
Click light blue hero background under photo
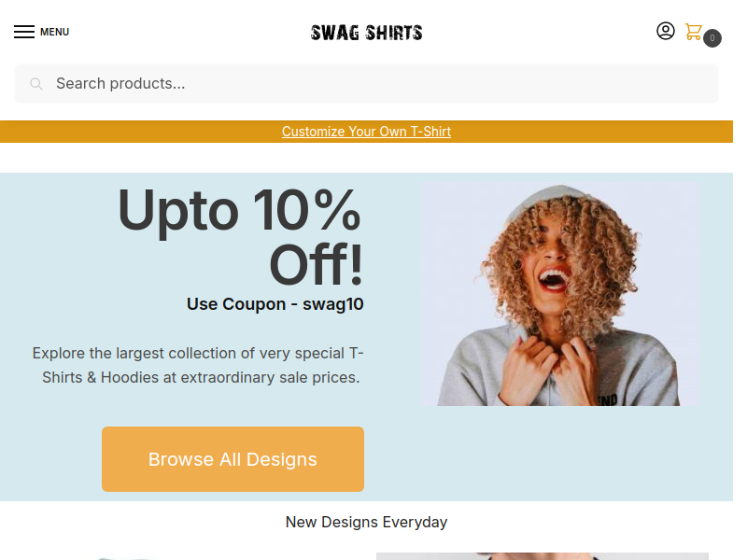click(x=560, y=453)
